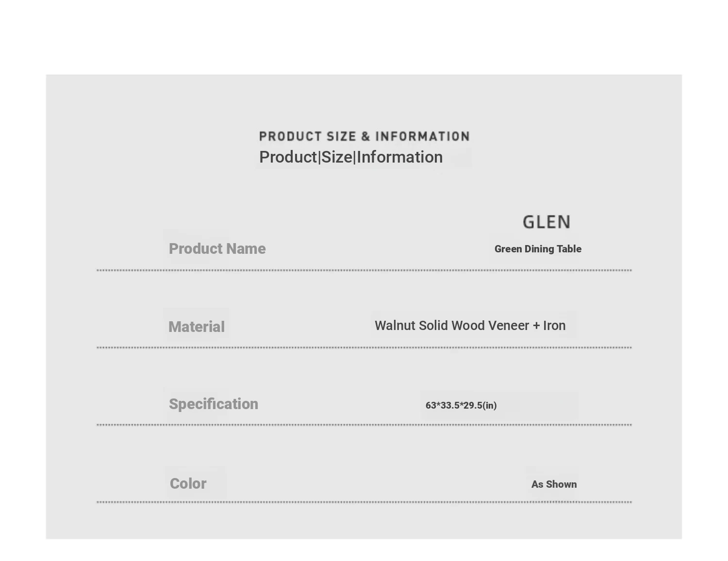Click the Product Name label
The height and width of the screenshot is (561, 728).
click(x=217, y=249)
